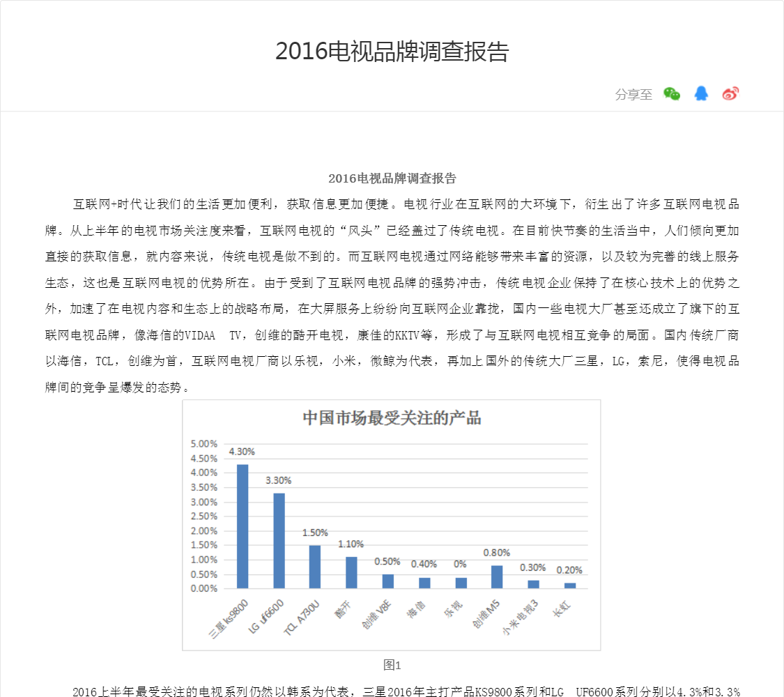The width and height of the screenshot is (784, 697).
Task: Click the 0.20% data label
Action: (x=569, y=570)
